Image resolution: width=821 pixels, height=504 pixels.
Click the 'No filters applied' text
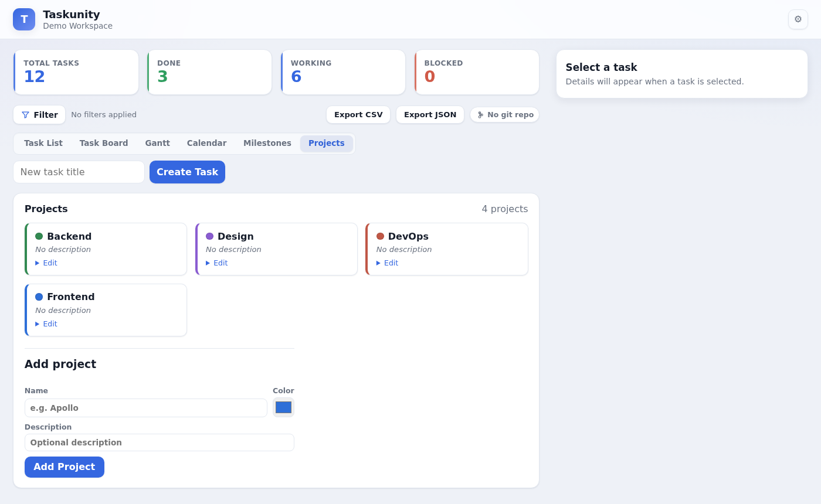click(104, 115)
